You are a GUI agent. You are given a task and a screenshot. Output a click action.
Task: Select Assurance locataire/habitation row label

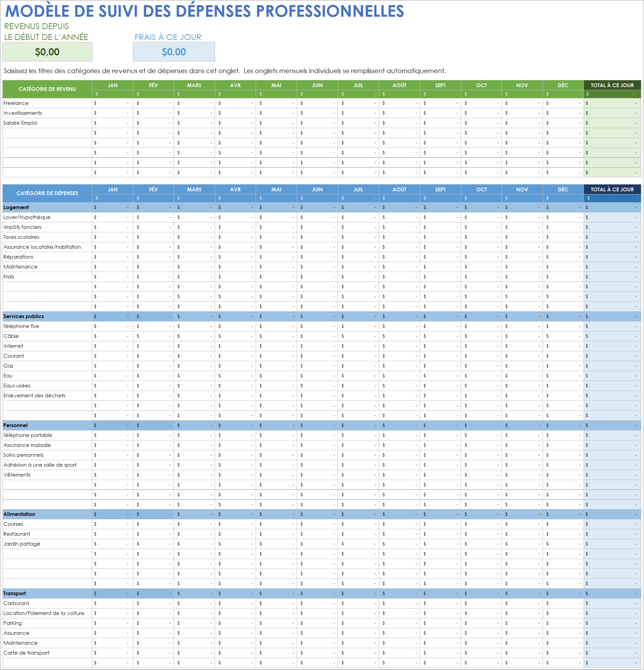pos(42,247)
